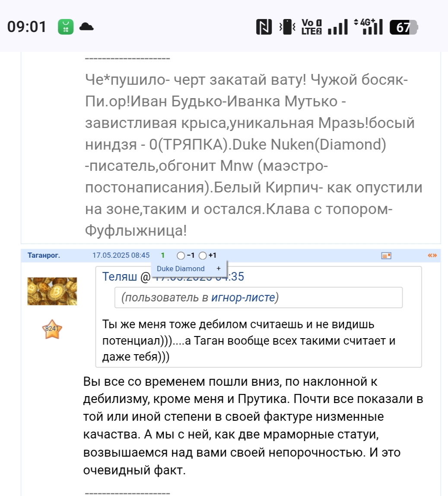The width and height of the screenshot is (448, 496).
Task: Click Duke Diamond in voters popup
Action: [181, 269]
